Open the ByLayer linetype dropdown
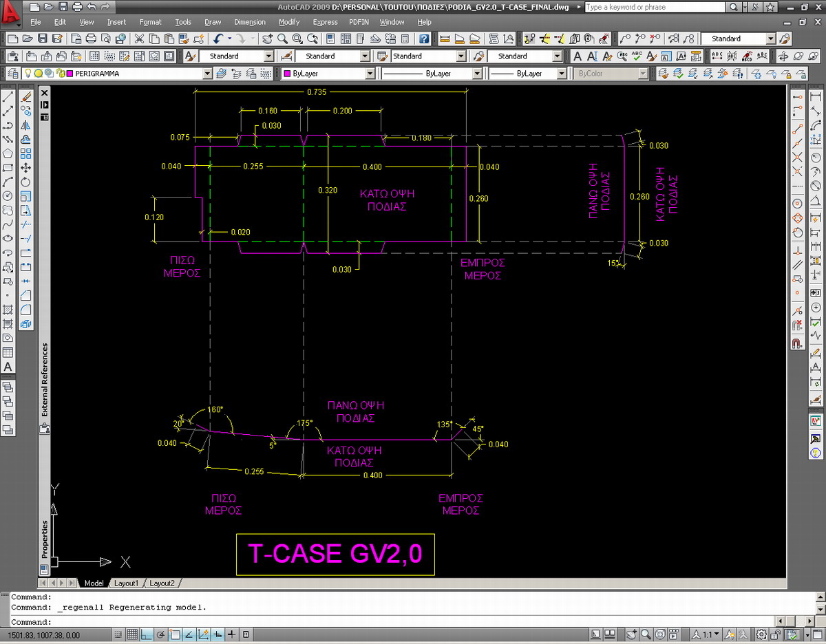 (477, 74)
